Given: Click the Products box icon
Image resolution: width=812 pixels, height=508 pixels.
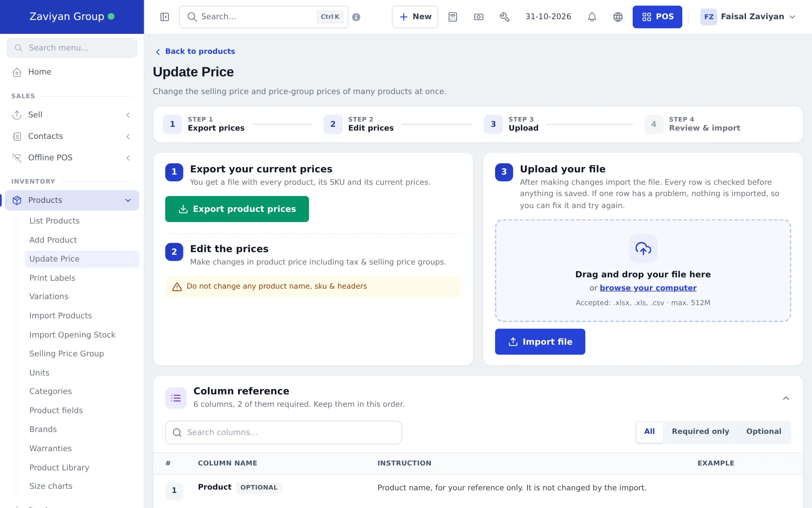Looking at the screenshot, I should click(17, 200).
